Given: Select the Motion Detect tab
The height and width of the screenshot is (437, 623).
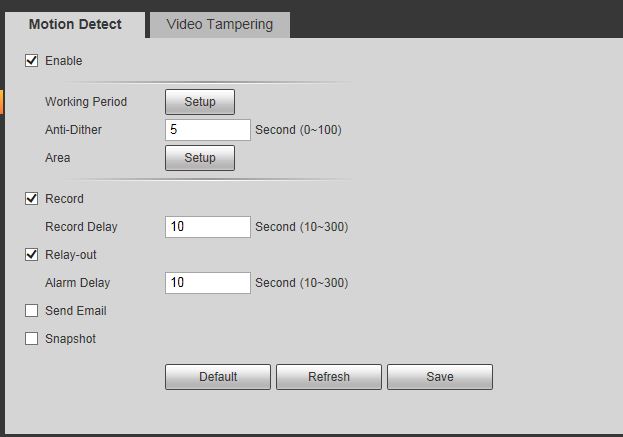Looking at the screenshot, I should click(x=75, y=25).
